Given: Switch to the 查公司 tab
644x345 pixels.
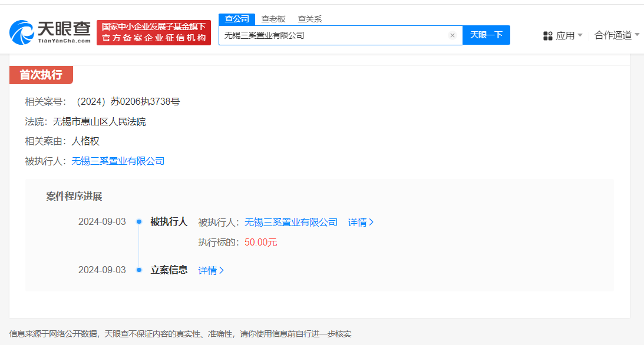Looking at the screenshot, I should click(237, 19).
